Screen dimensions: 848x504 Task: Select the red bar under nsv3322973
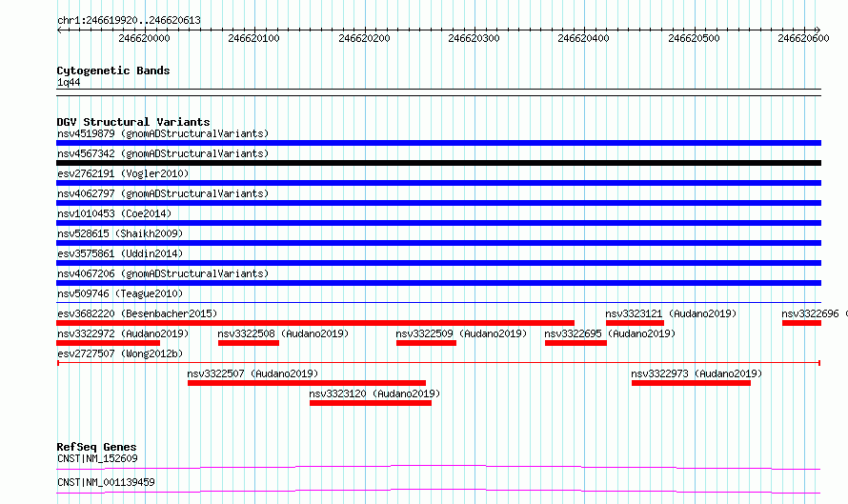pyautogui.click(x=691, y=383)
